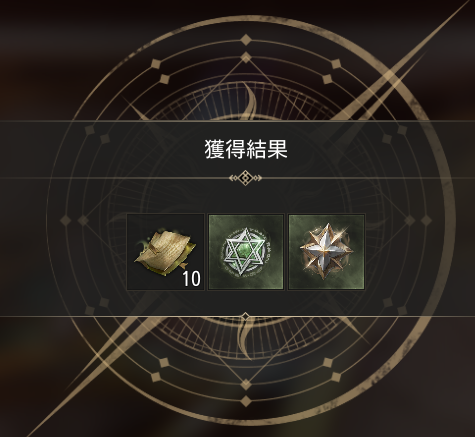
Task: Click the upper-right diamond node on the ring
Action: pyautogui.click(x=336, y=64)
